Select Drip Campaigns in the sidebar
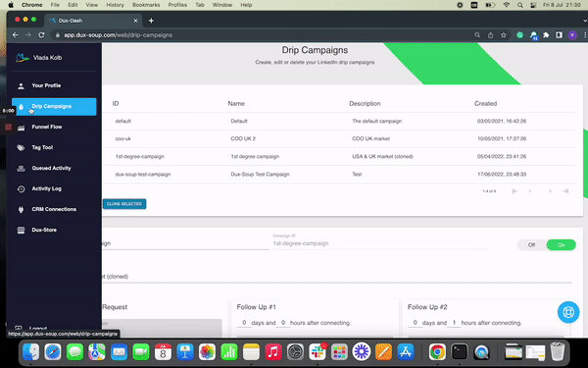Image resolution: width=588 pixels, height=368 pixels. tap(54, 106)
